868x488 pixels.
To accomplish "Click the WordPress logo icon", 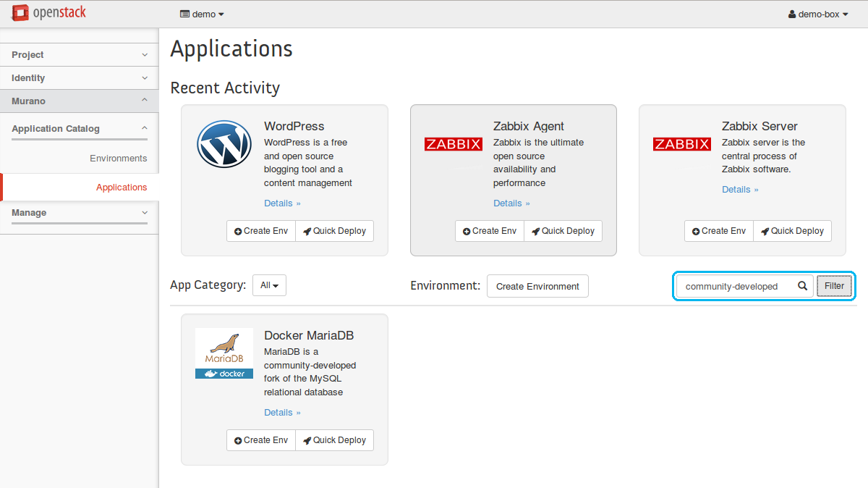I will pyautogui.click(x=224, y=143).
